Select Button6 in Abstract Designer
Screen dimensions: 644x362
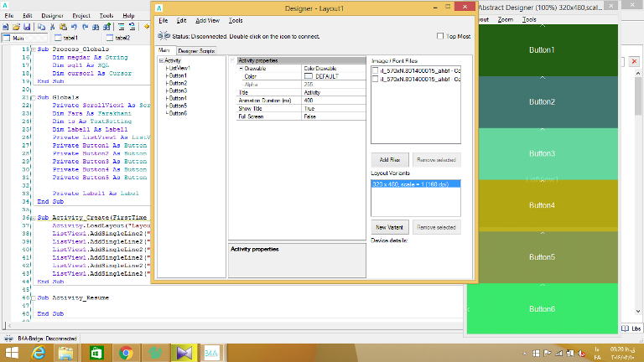pos(543,309)
